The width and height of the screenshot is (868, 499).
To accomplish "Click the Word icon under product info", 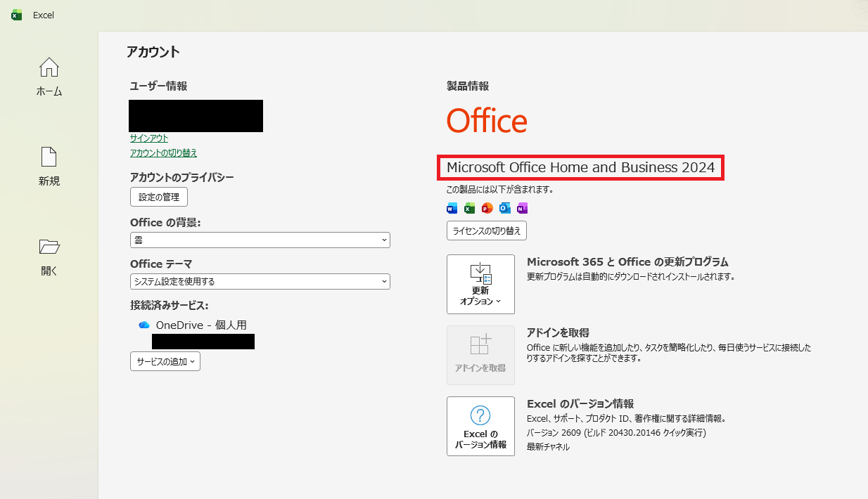I will 452,208.
